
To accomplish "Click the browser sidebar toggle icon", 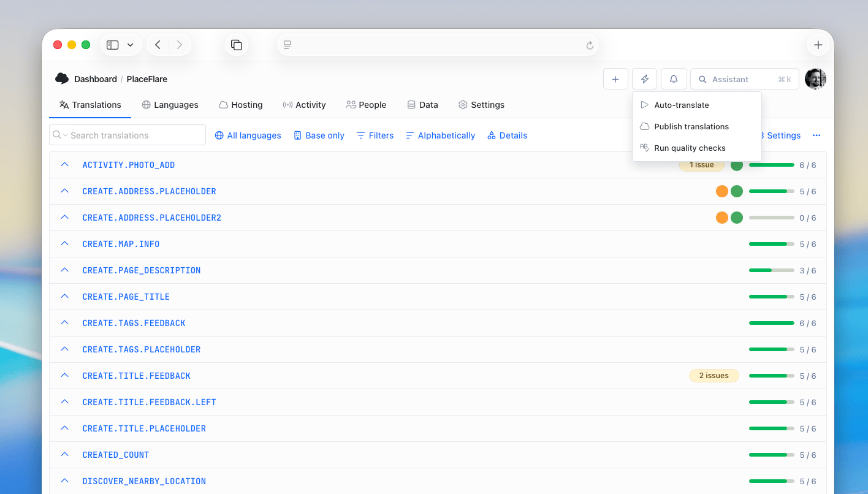I will point(113,45).
